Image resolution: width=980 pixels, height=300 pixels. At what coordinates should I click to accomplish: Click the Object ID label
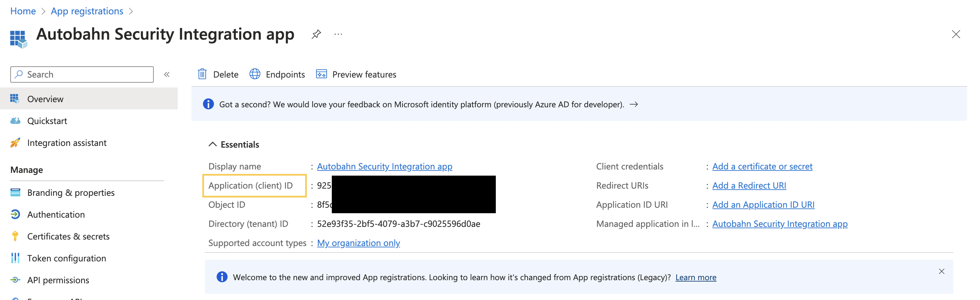pyautogui.click(x=227, y=205)
